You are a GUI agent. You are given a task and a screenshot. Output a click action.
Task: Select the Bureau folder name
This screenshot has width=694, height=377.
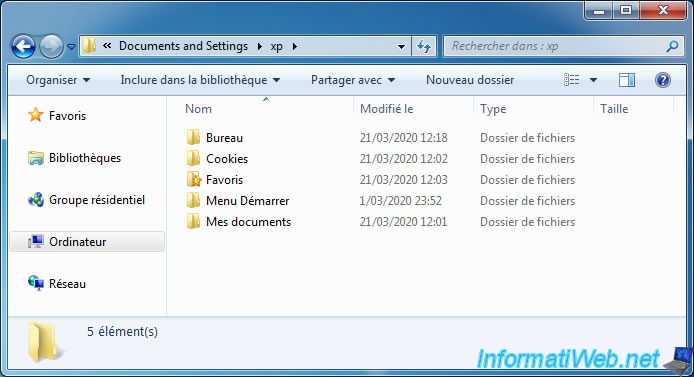(224, 138)
